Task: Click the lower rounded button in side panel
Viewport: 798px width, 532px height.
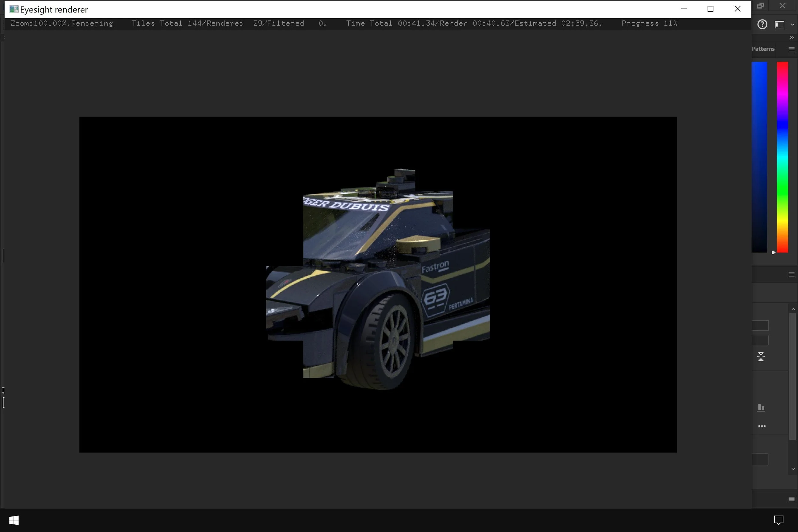Action: pos(760,460)
